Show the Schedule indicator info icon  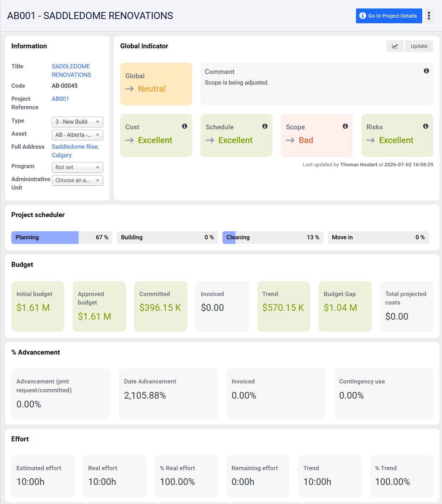tap(265, 126)
